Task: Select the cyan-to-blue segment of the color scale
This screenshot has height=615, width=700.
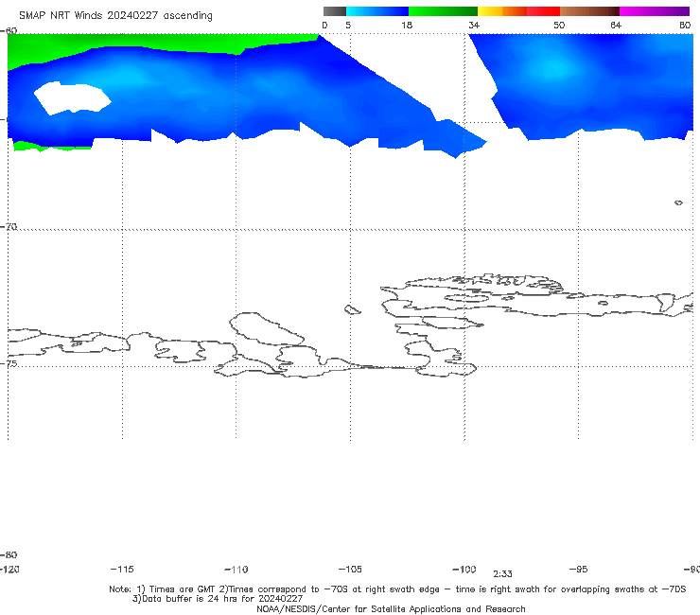Action: 377,11
